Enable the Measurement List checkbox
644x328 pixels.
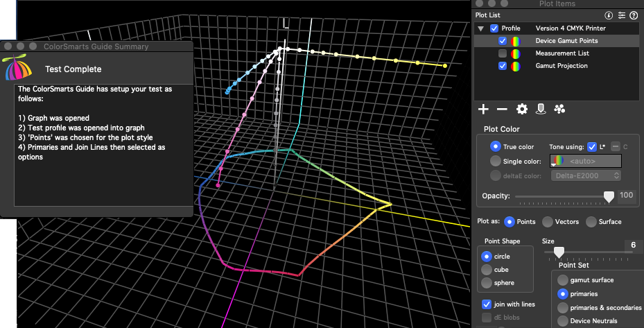[503, 53]
